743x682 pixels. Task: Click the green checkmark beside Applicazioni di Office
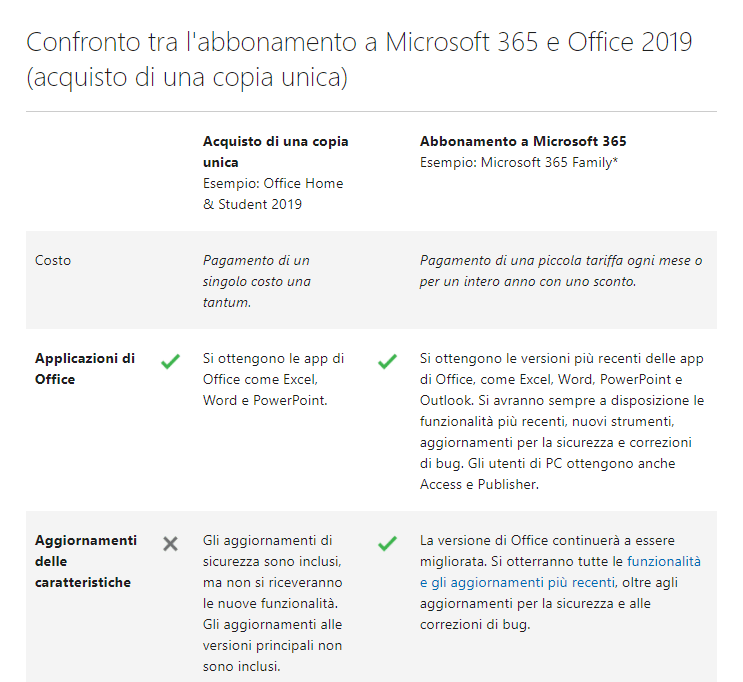coord(170,361)
